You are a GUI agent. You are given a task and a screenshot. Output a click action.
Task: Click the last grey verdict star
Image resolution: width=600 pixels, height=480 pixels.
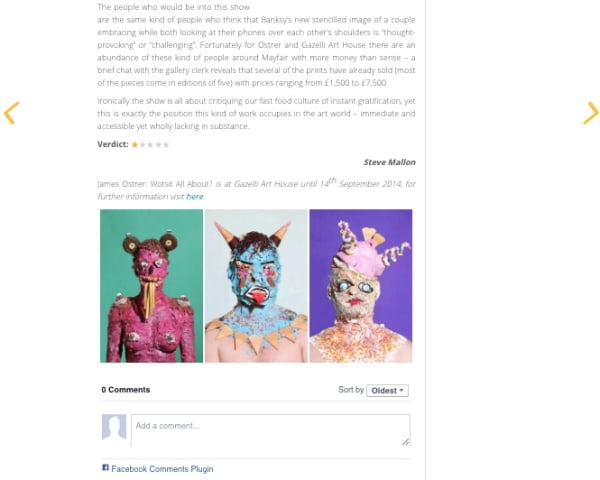click(166, 145)
